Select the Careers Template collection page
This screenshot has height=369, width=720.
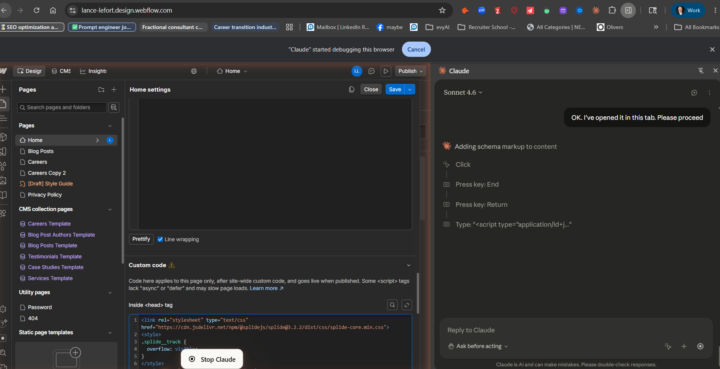coord(49,224)
